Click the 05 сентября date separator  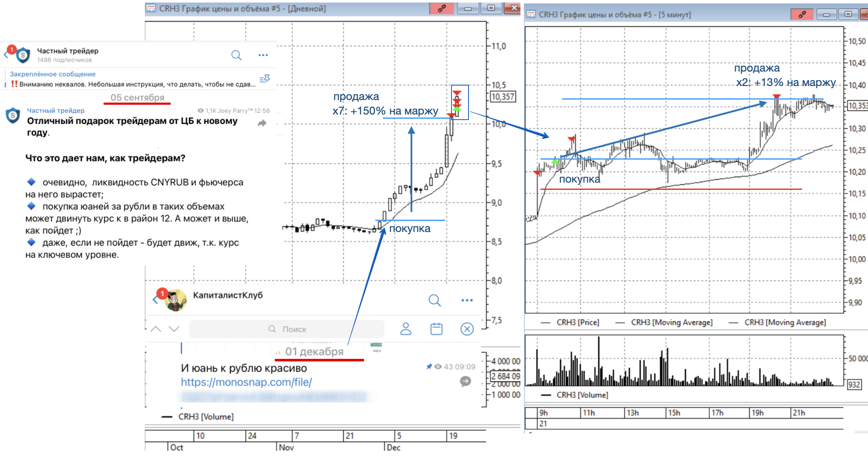point(138,97)
